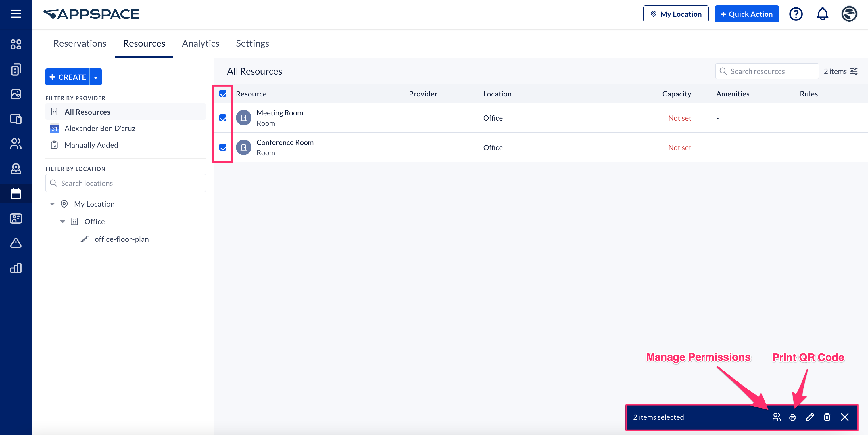This screenshot has height=435, width=868.
Task: Click the Provider column header
Action: (423, 94)
